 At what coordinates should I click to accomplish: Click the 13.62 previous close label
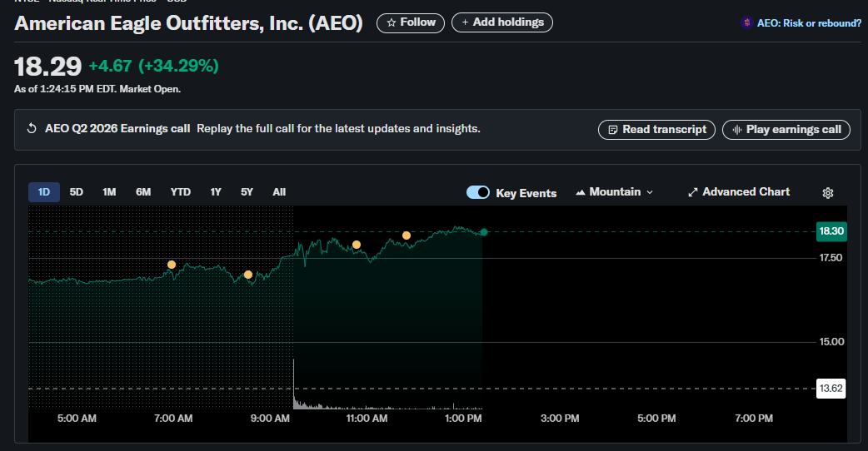coord(831,388)
